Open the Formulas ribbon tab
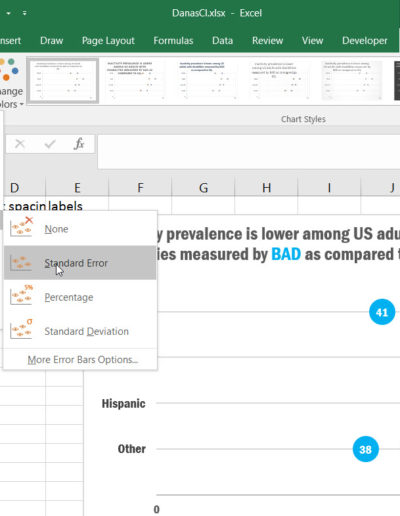This screenshot has width=400, height=516. coord(173,40)
